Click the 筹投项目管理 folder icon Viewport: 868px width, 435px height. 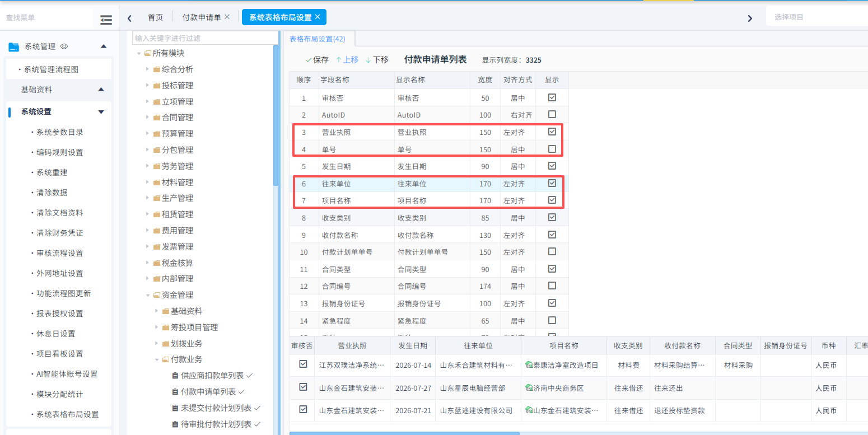coord(166,328)
